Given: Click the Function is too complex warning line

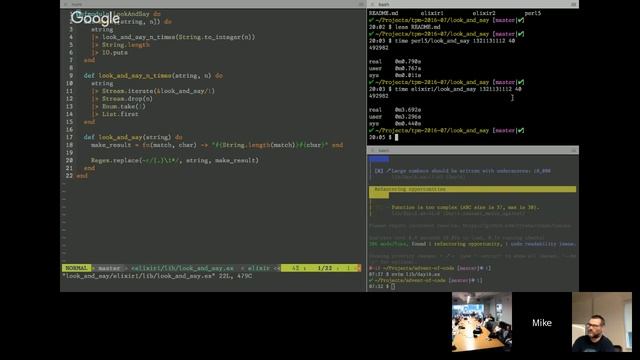Looking at the screenshot, I should pyautogui.click(x=465, y=207).
